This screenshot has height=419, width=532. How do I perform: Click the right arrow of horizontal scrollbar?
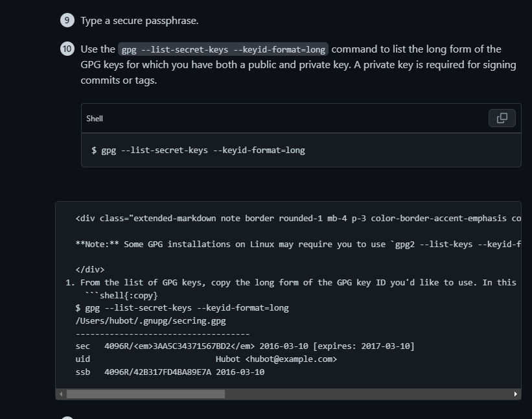(515, 394)
